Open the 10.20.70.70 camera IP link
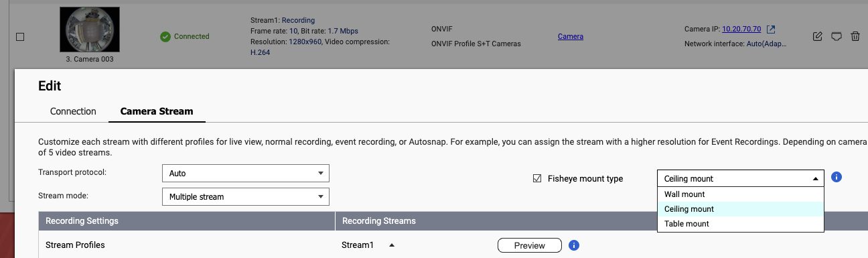Viewport: 868px width, 258px height. [x=741, y=29]
